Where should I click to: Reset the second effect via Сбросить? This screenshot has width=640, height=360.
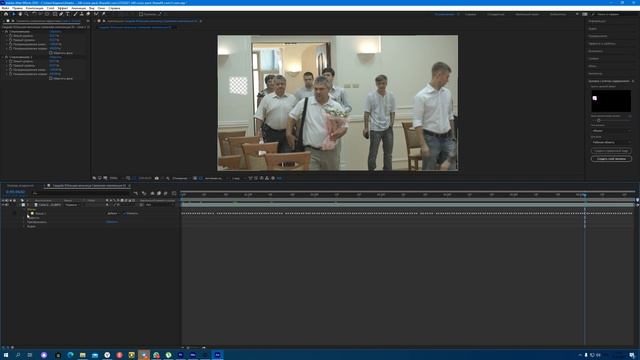pyautogui.click(x=55, y=57)
